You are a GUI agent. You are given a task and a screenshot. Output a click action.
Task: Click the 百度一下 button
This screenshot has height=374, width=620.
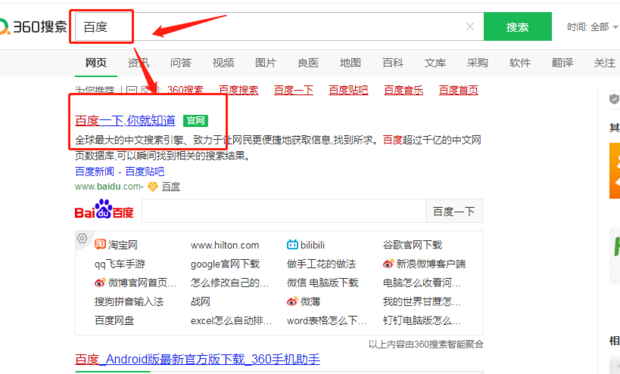point(454,211)
